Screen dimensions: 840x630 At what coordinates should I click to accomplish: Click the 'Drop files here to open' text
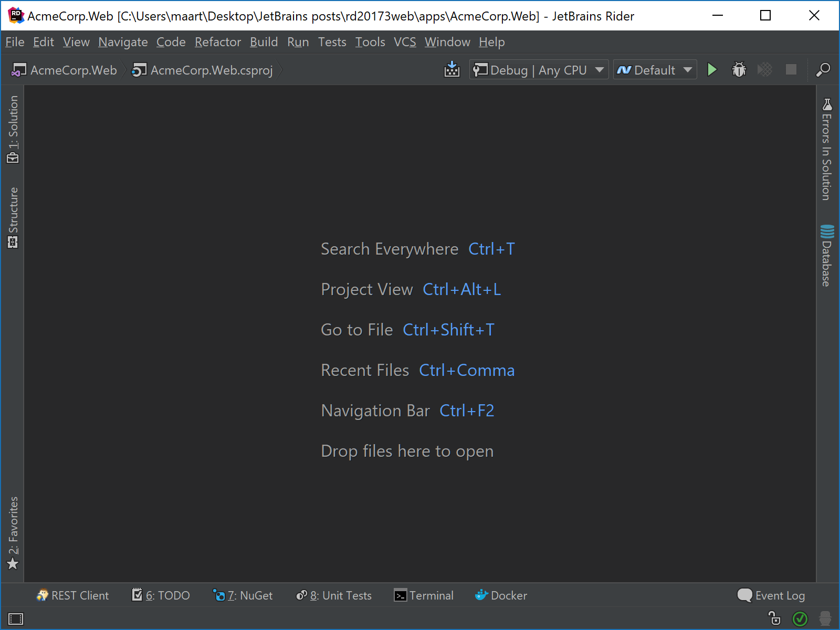tap(407, 451)
